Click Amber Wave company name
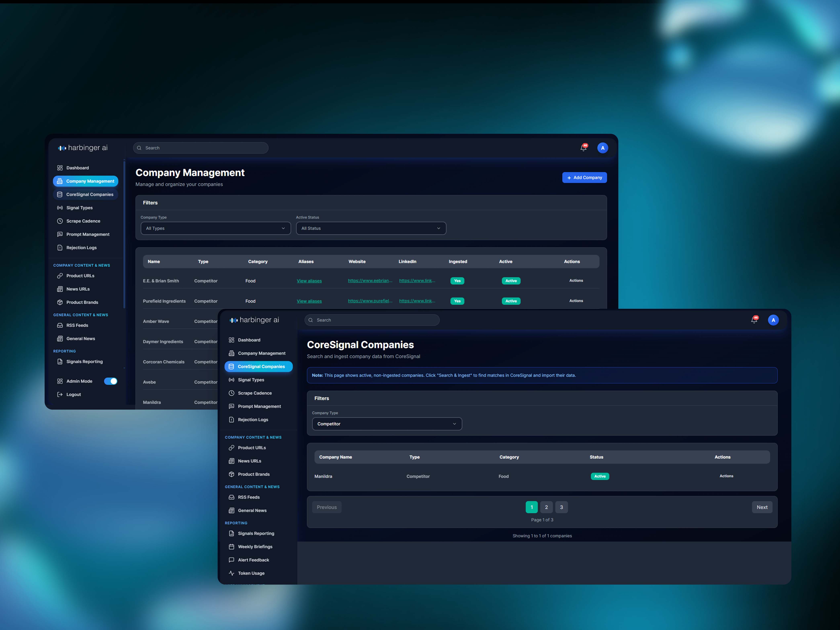The width and height of the screenshot is (840, 630). point(156,321)
